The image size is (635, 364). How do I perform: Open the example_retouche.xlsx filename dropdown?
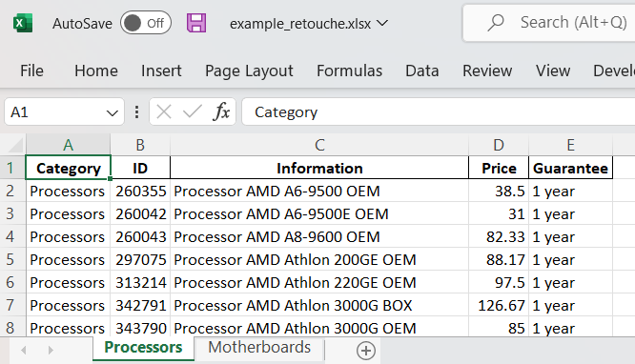382,24
